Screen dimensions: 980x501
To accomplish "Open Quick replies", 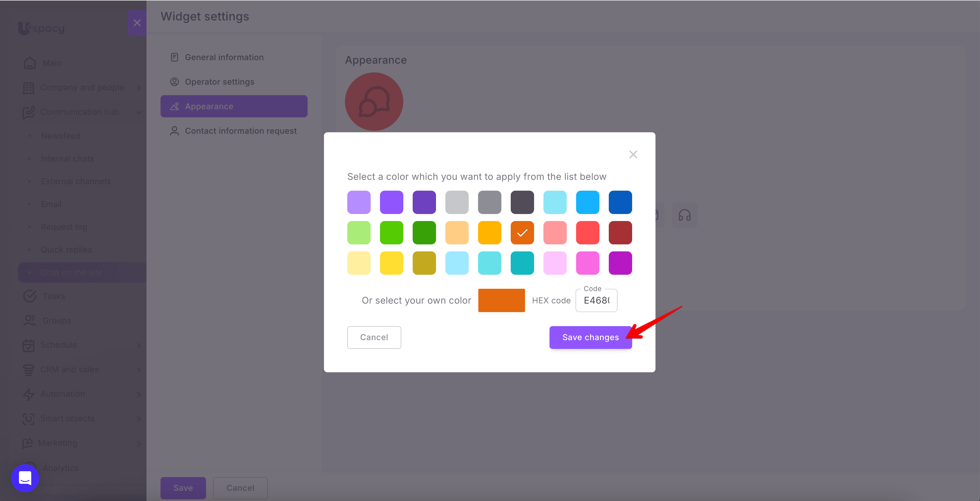I will pyautogui.click(x=66, y=250).
